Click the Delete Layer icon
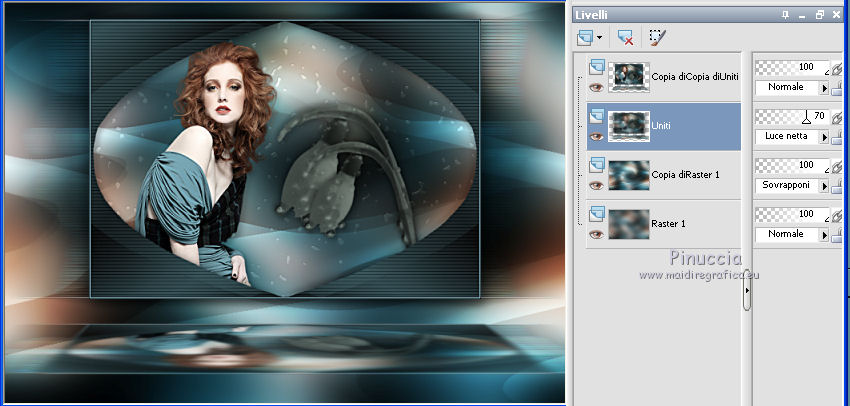850x406 pixels. pos(626,37)
